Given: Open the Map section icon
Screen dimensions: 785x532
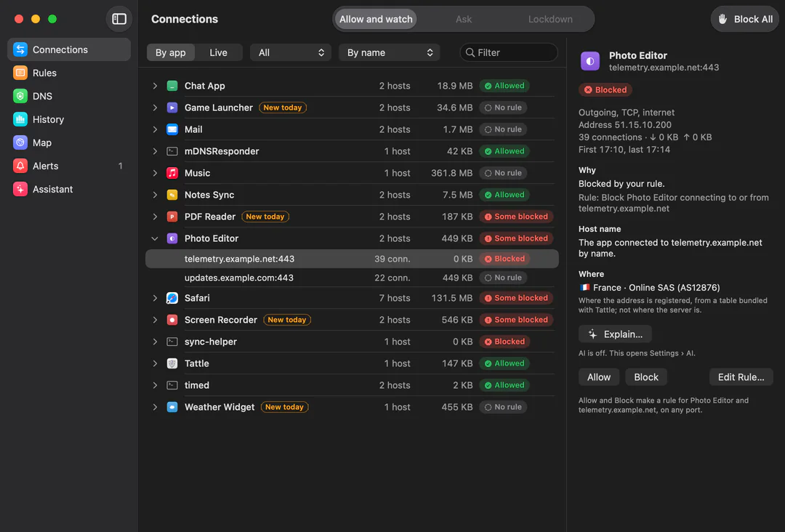Looking at the screenshot, I should 20,142.
